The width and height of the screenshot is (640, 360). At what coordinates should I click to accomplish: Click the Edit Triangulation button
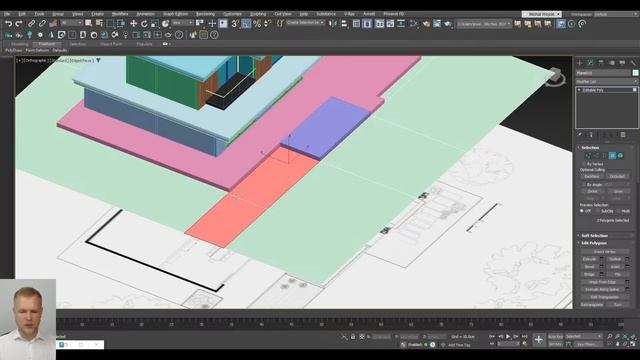605,297
